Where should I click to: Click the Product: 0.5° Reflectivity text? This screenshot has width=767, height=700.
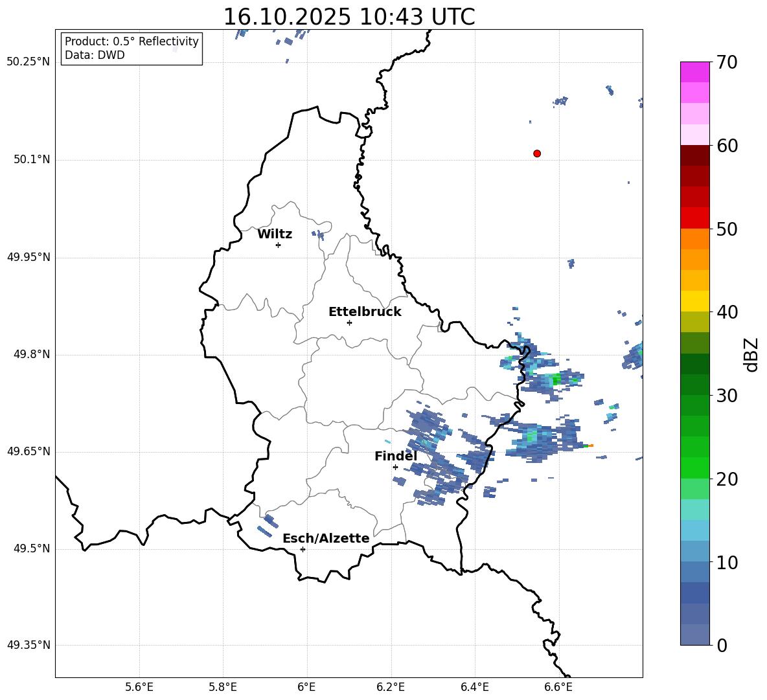point(132,41)
